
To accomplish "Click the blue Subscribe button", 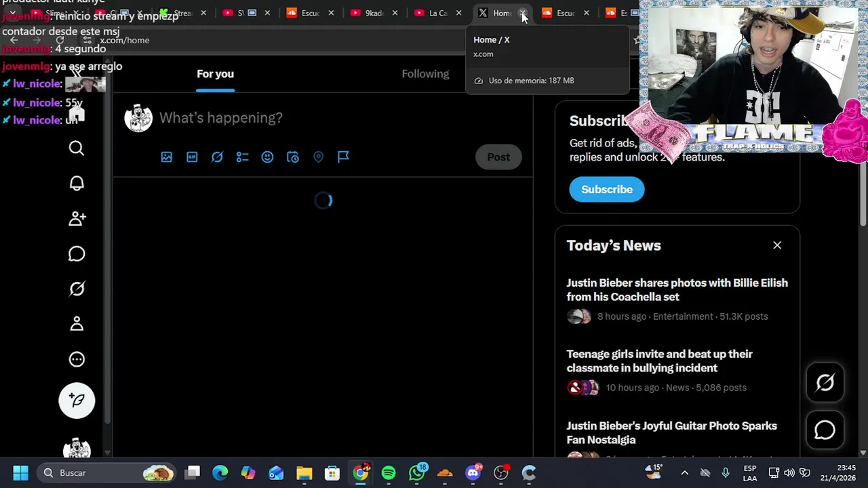I will (607, 189).
